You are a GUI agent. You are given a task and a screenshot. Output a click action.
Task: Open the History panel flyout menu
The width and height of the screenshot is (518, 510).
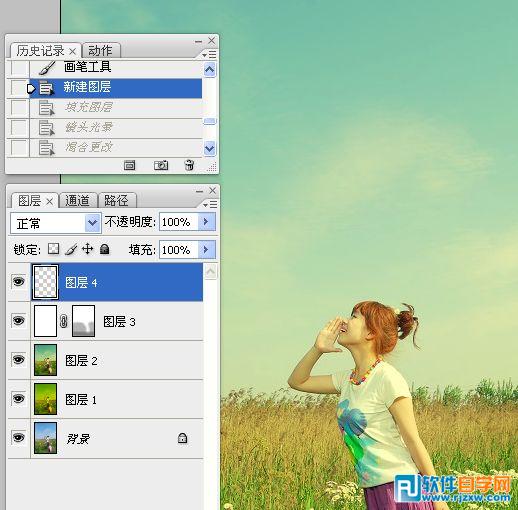tap(209, 54)
